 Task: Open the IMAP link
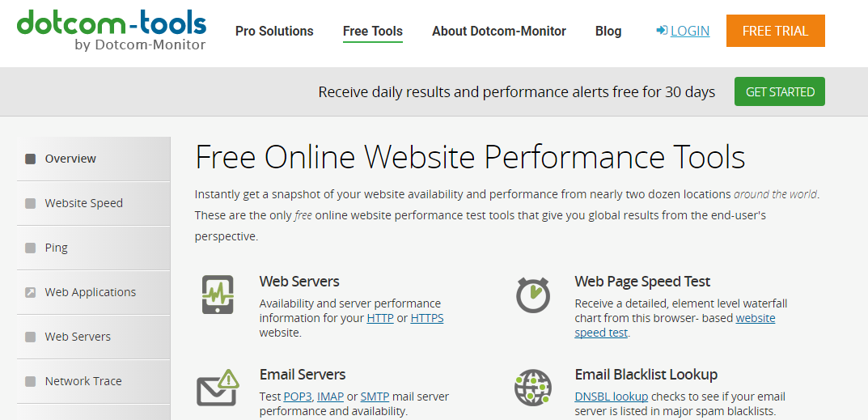331,397
